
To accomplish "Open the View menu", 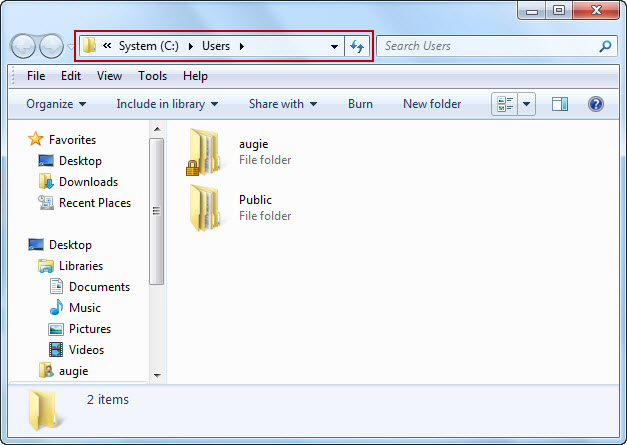I will pos(109,76).
